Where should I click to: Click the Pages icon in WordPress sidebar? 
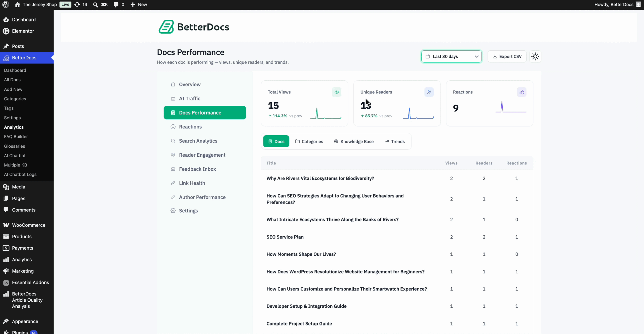tap(6, 198)
